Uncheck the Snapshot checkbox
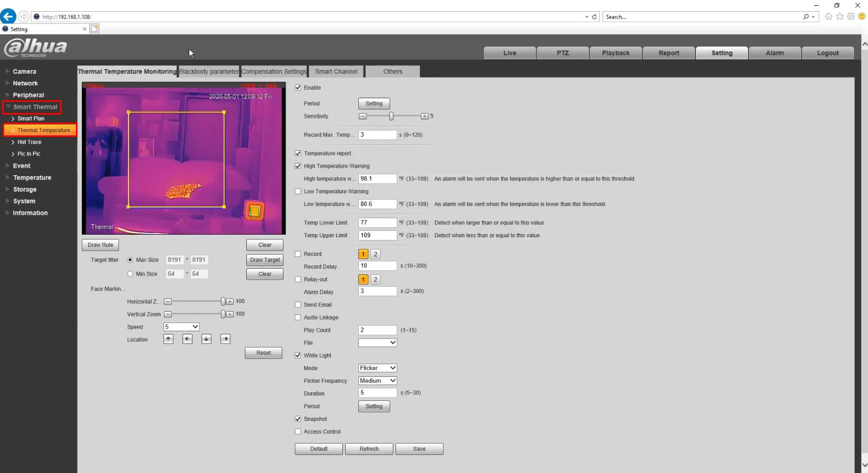868x473 pixels. click(x=298, y=419)
